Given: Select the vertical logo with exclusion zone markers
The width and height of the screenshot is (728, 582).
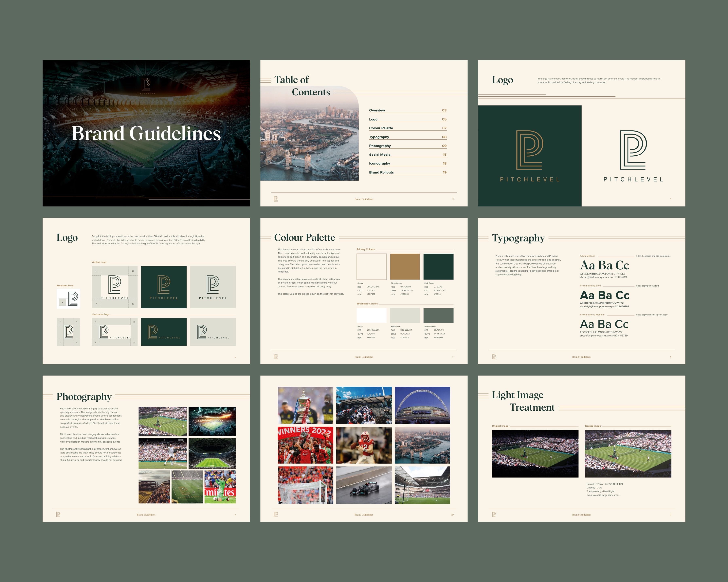Looking at the screenshot, I should (114, 287).
